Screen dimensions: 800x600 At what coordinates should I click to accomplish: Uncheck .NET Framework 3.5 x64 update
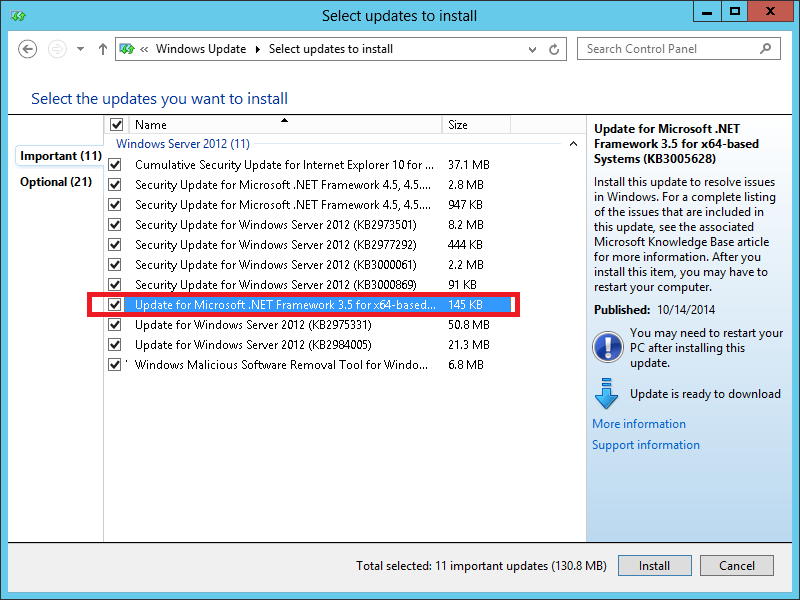click(x=115, y=305)
